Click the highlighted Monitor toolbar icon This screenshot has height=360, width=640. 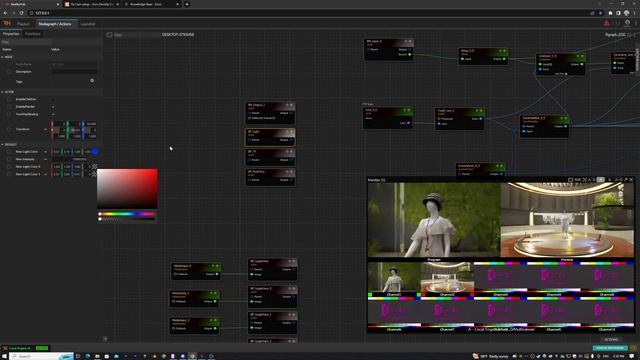click(x=600, y=180)
